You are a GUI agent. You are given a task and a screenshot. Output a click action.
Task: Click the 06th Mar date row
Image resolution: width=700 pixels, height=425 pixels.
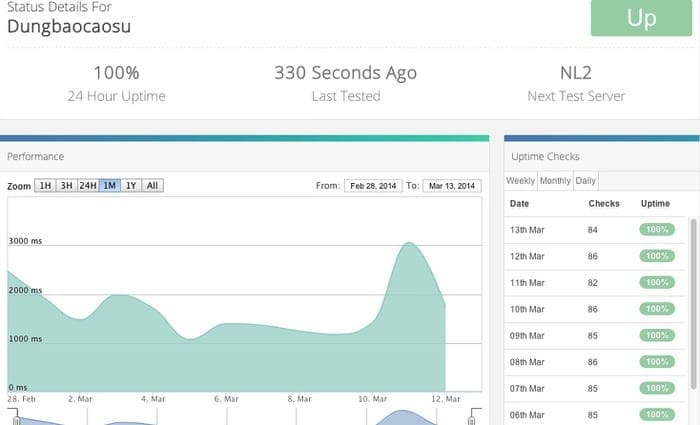pos(595,415)
